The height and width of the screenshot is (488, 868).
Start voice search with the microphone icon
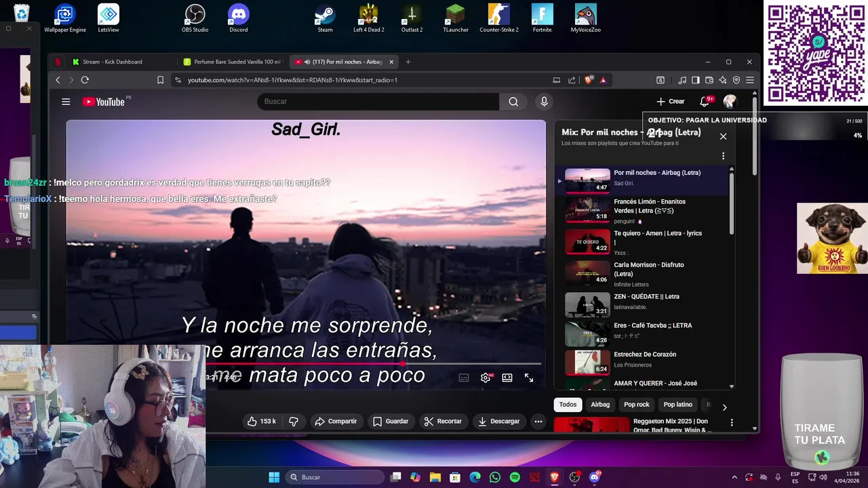(544, 102)
